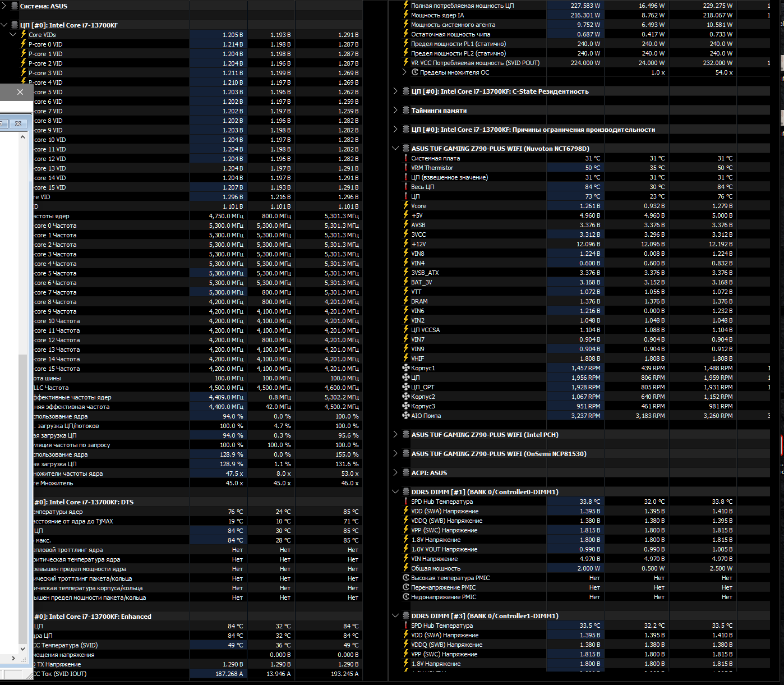Image resolution: width=784 pixels, height=685 pixels.
Task: Click the scroll-up arrow in the left overlay window
Action: click(22, 136)
